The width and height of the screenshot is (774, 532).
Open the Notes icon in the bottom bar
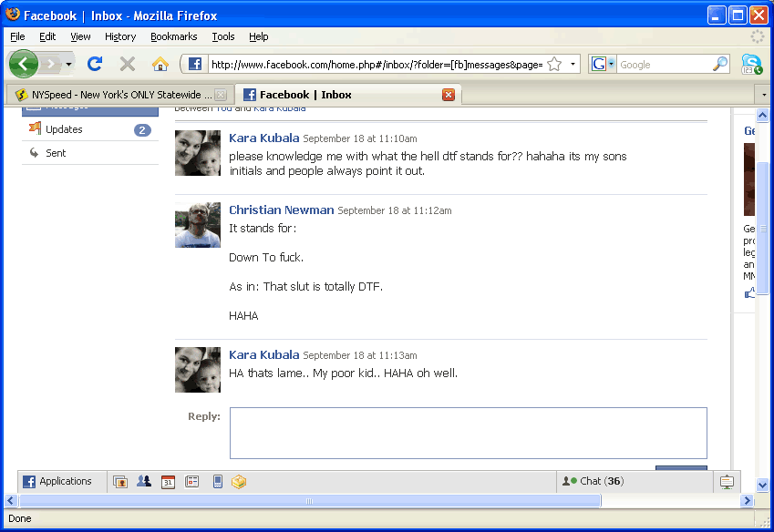pyautogui.click(x=192, y=481)
